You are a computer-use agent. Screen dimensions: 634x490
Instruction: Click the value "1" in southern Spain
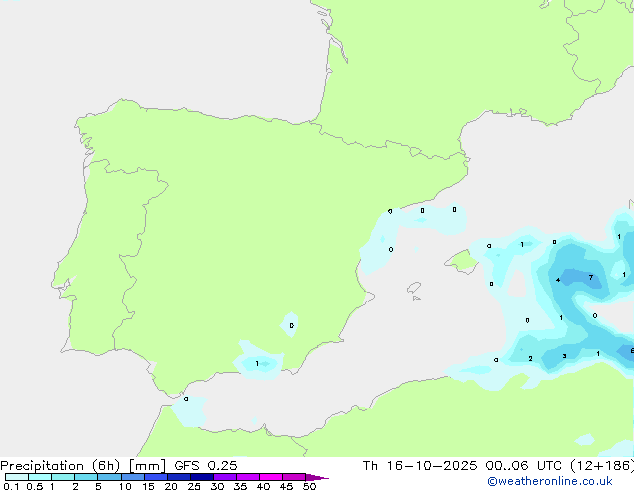click(x=257, y=363)
